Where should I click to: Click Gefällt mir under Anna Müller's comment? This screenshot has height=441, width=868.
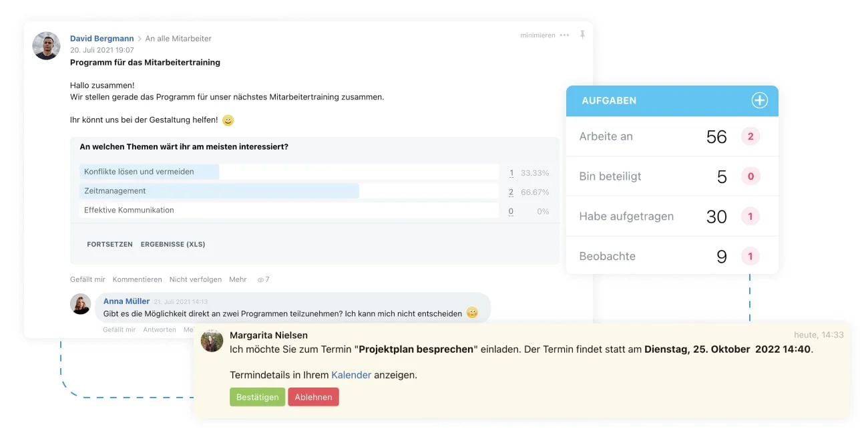click(x=120, y=329)
